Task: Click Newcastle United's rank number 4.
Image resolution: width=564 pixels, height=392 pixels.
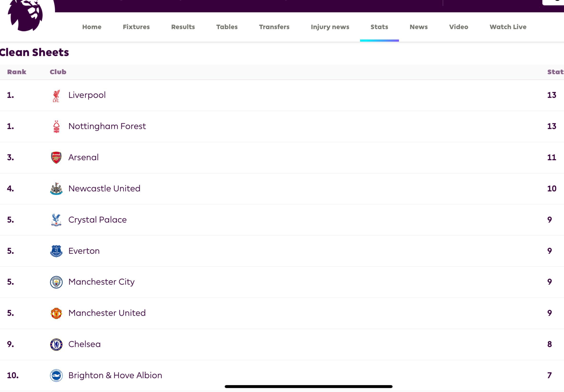Action: [10, 189]
